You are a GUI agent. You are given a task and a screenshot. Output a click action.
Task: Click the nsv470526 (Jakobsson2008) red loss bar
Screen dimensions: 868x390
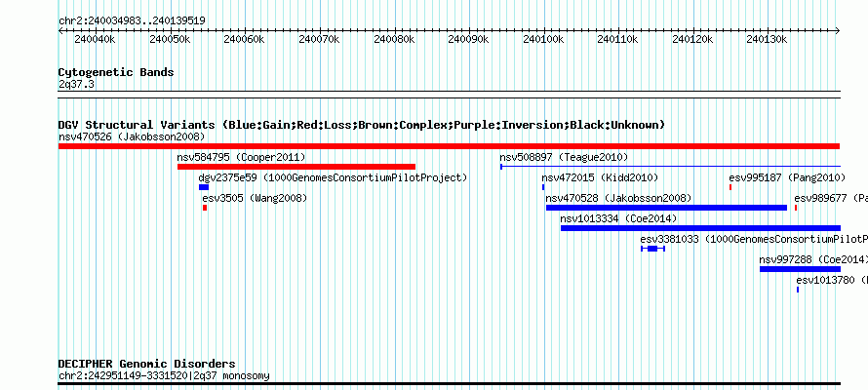point(449,146)
